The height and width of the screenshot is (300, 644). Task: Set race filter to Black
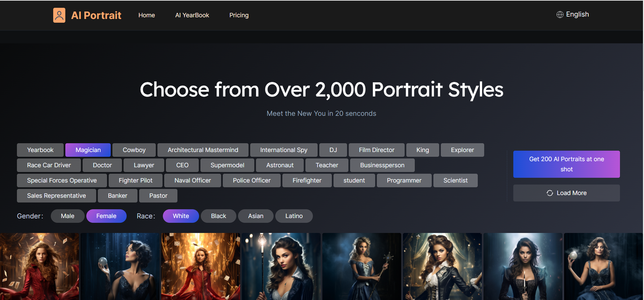218,216
